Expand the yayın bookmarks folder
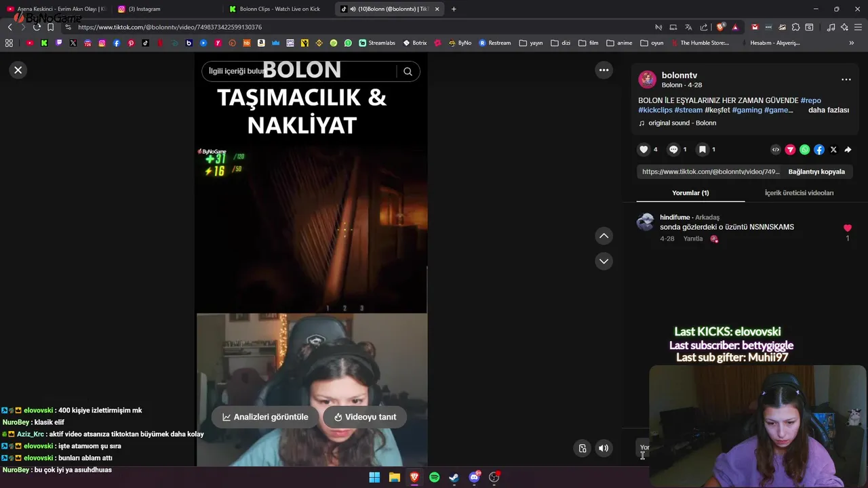Viewport: 868px width, 488px height. click(x=531, y=43)
